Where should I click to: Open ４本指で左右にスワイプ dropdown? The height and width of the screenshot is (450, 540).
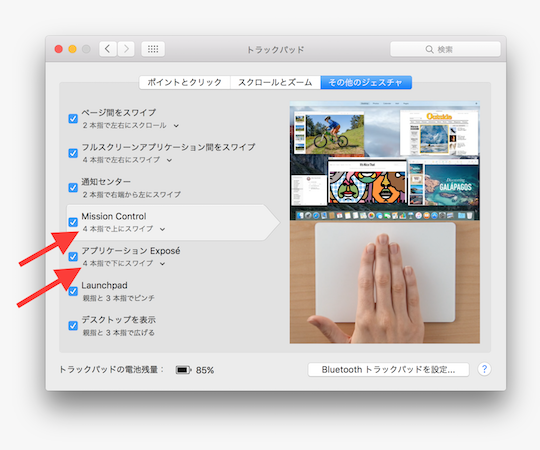127,160
